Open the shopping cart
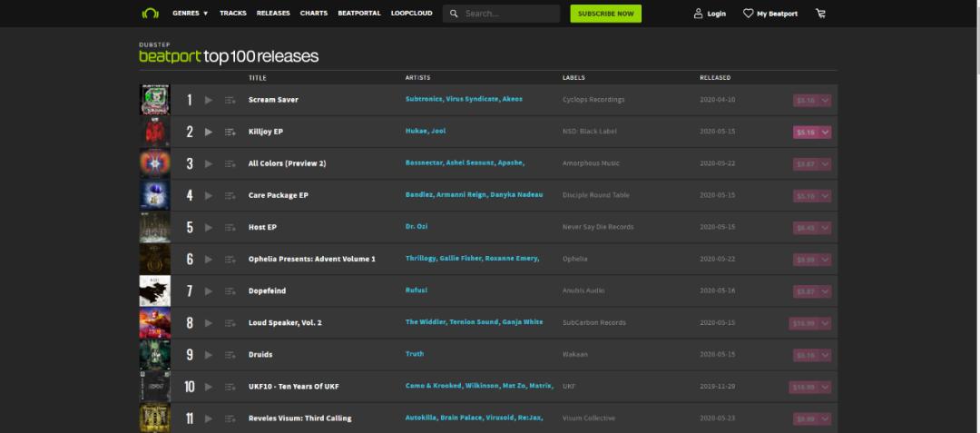The image size is (980, 433). pos(820,13)
